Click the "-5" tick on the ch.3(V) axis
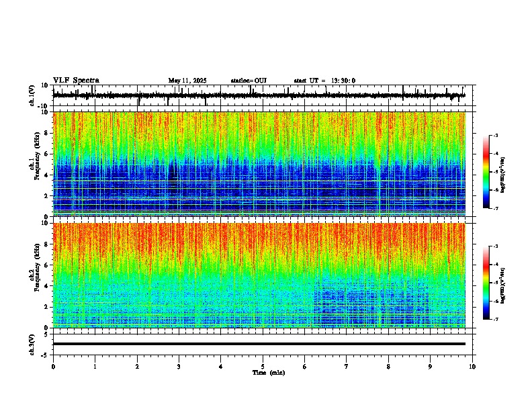Viewport: 532px width, 411px height. tap(45, 355)
